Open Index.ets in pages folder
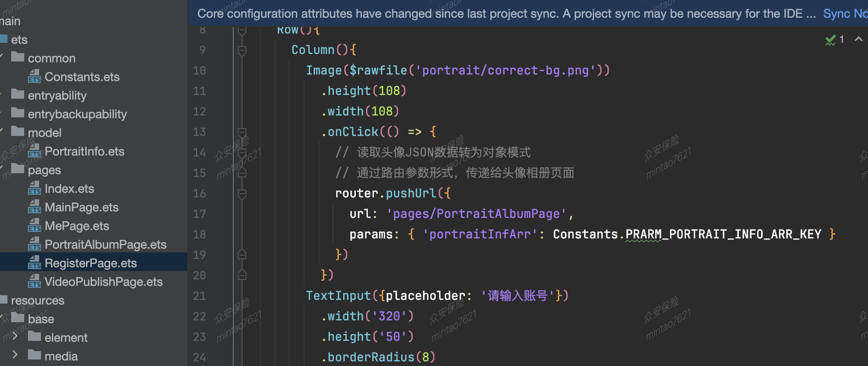 pos(69,189)
